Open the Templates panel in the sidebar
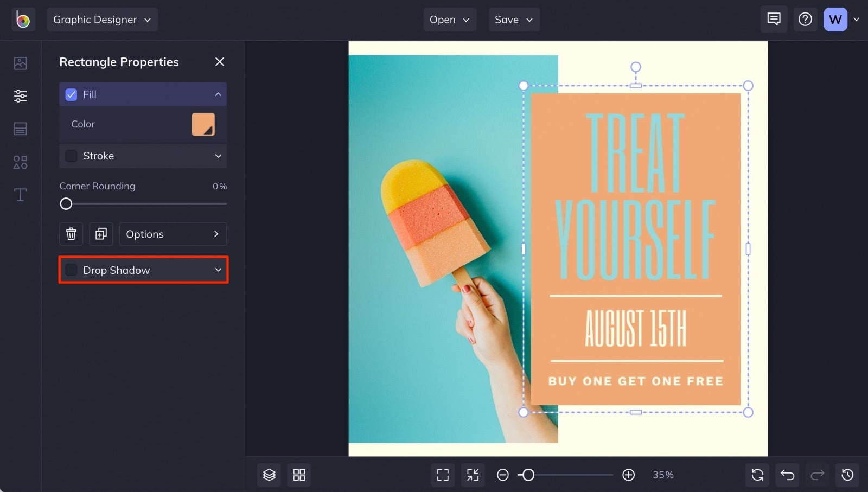 tap(20, 129)
